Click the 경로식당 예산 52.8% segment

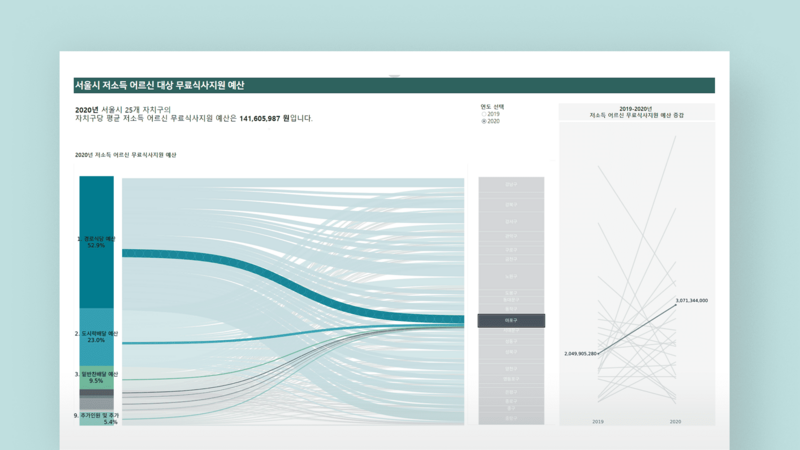(97, 241)
